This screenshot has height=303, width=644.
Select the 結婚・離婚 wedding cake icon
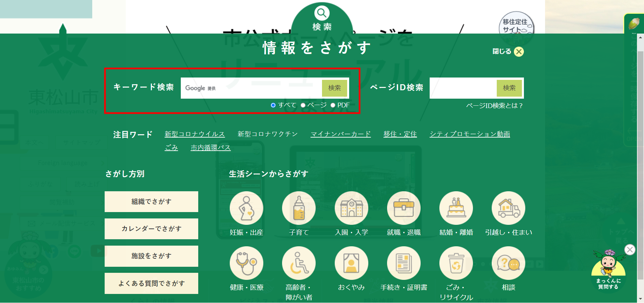[456, 208]
